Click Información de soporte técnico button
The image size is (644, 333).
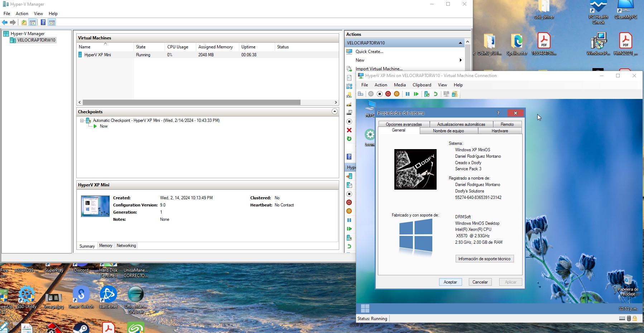pos(484,259)
